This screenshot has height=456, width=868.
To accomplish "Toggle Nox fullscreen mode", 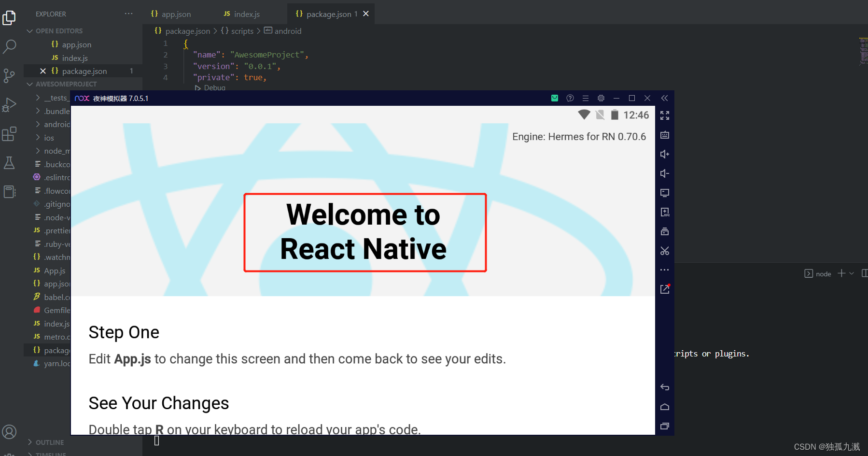I will (665, 115).
